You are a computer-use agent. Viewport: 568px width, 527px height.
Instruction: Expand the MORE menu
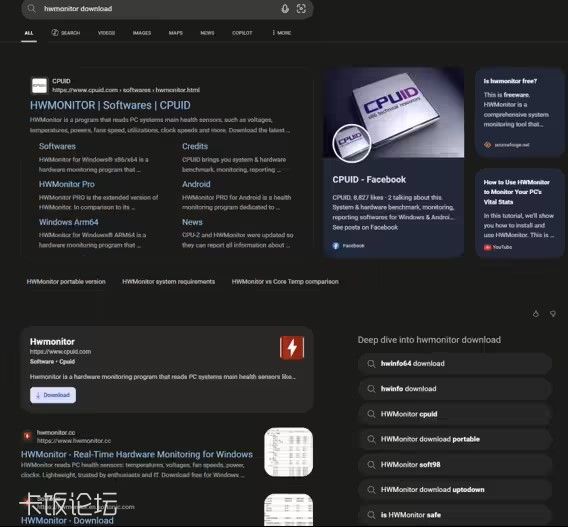282,33
